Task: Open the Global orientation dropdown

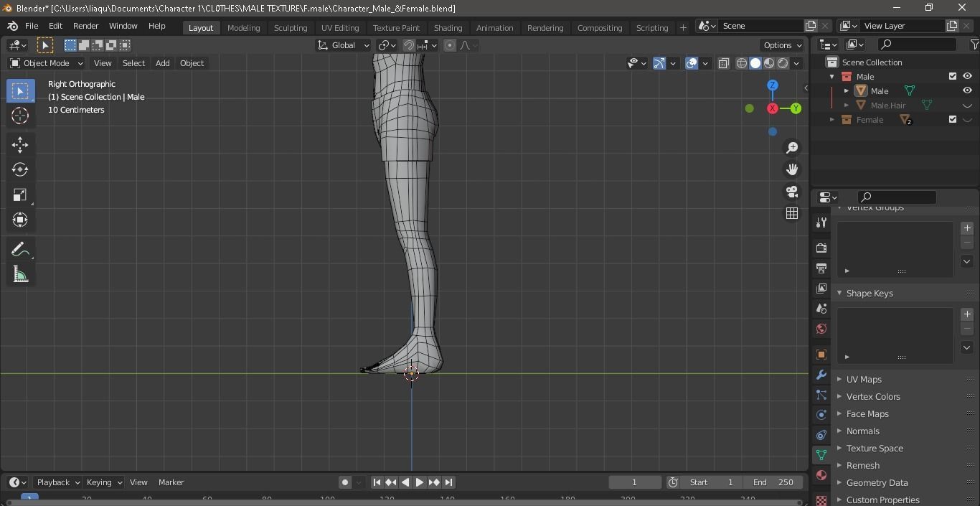Action: 343,45
